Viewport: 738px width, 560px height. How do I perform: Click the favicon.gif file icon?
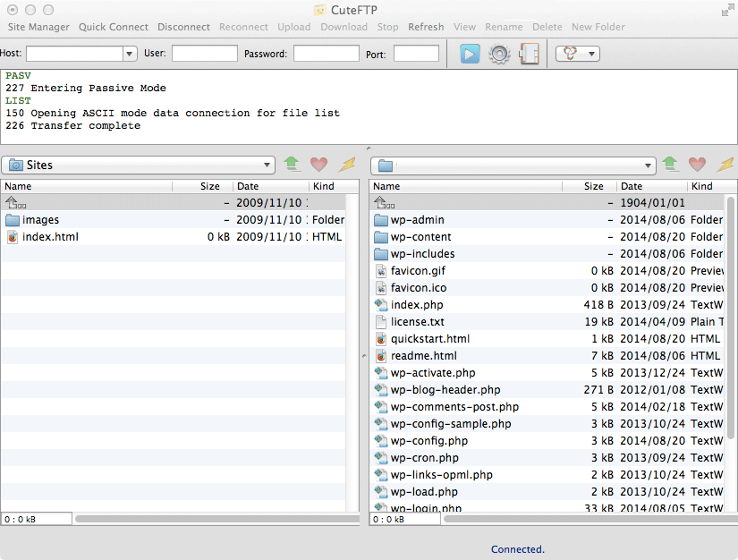click(381, 270)
